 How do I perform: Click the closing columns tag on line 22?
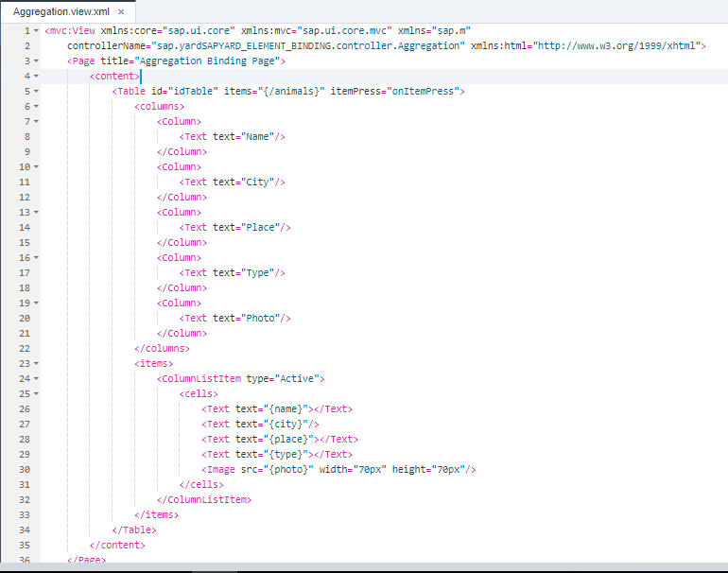coord(162,349)
